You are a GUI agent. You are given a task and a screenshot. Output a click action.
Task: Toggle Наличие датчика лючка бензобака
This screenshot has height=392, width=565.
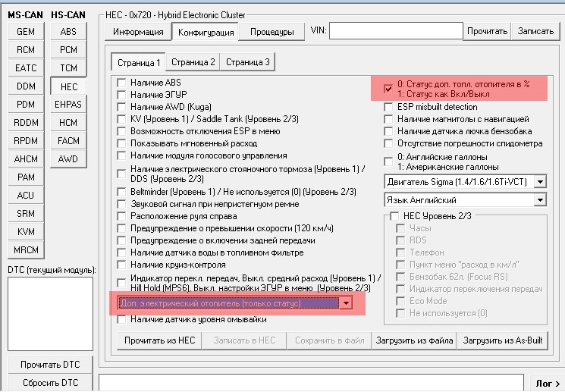(x=388, y=131)
